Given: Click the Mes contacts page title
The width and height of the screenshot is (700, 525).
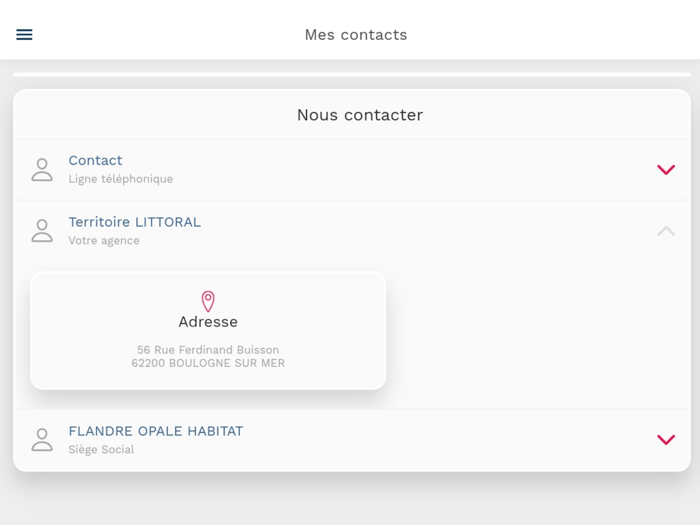Looking at the screenshot, I should click(x=356, y=35).
